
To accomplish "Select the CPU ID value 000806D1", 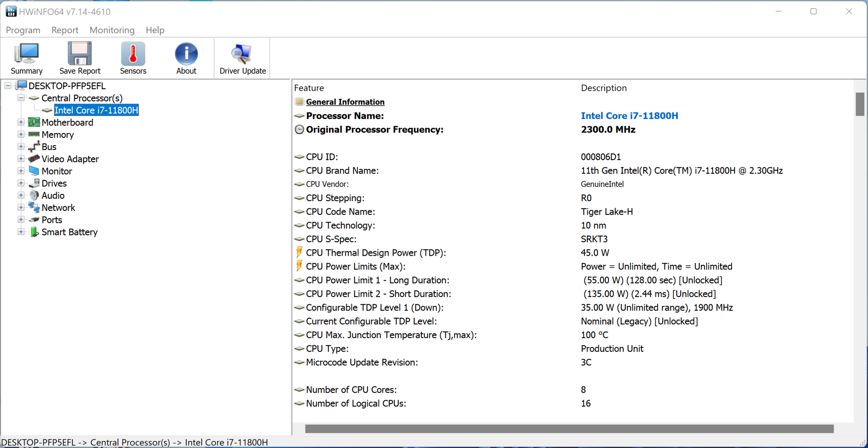I will 601,157.
